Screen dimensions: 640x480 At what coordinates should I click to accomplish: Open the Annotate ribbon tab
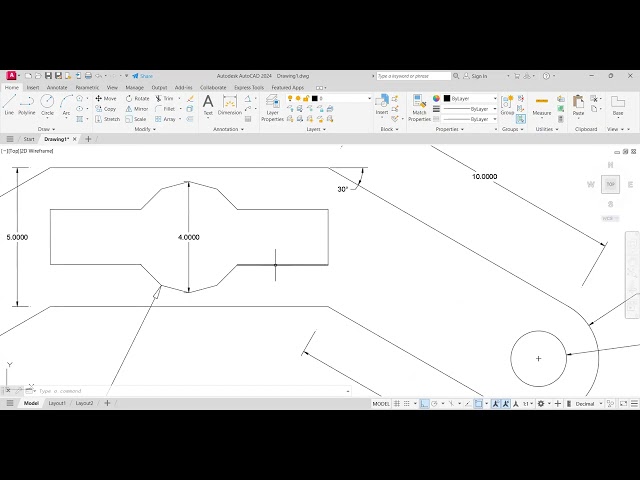click(57, 88)
